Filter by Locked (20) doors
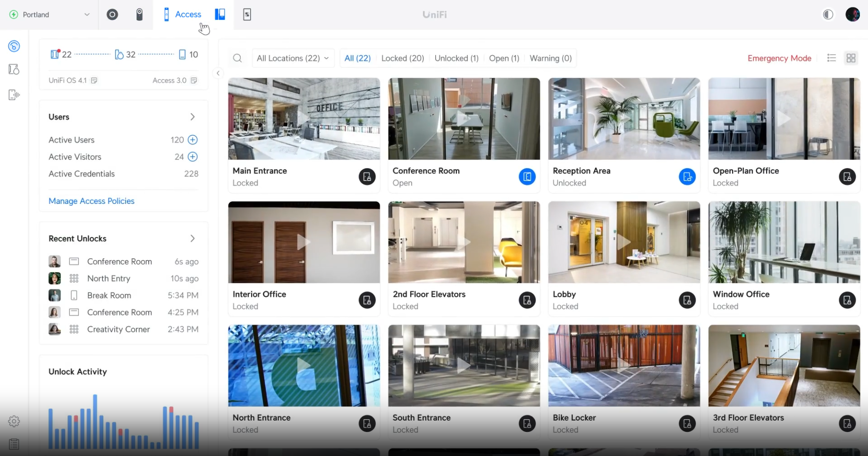 click(403, 58)
